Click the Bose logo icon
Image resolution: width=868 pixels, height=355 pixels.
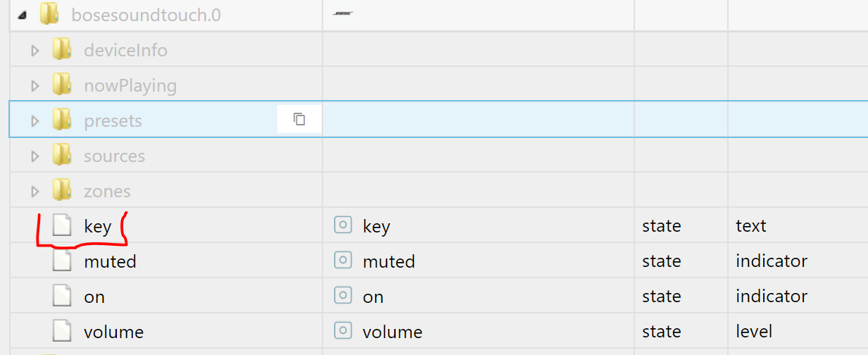coord(342,13)
